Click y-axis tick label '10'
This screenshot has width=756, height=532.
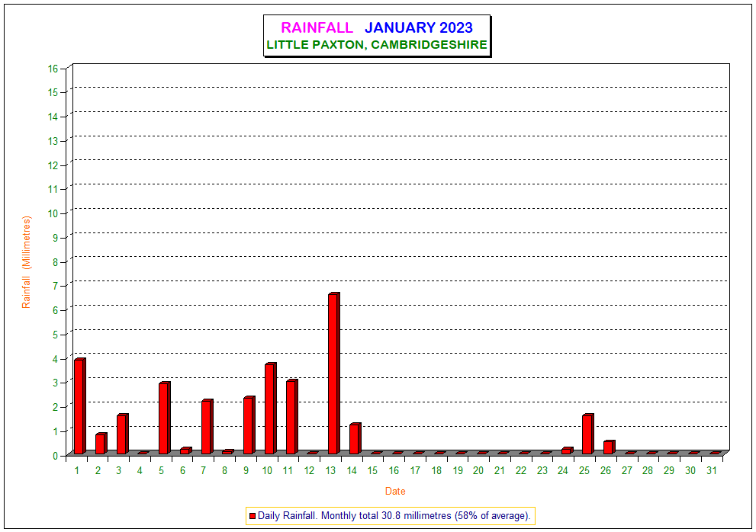pyautogui.click(x=53, y=213)
